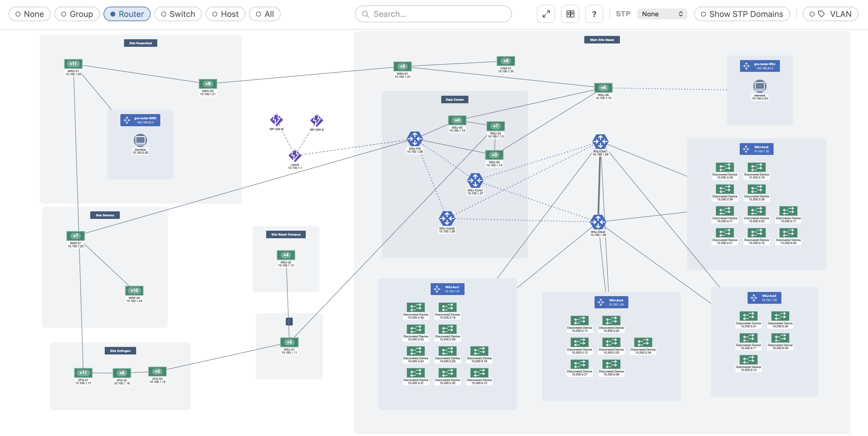This screenshot has height=436, width=868.
Task: Select the Host radio option
Action: tap(225, 14)
